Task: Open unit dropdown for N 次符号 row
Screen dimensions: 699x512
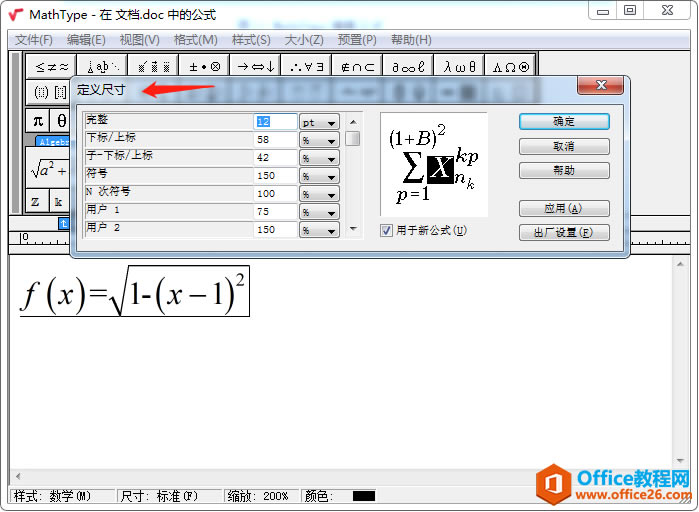Action: (319, 194)
